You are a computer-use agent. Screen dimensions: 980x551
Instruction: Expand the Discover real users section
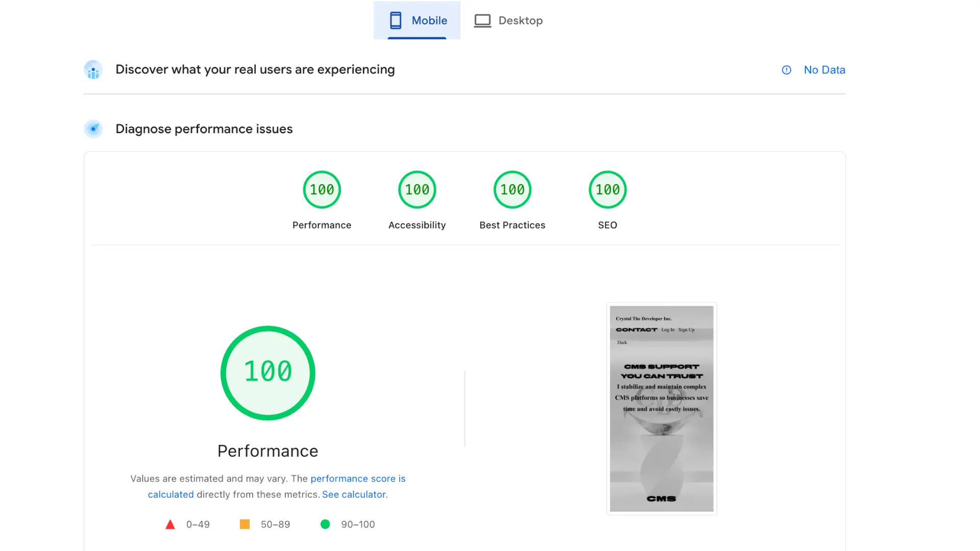(x=255, y=69)
